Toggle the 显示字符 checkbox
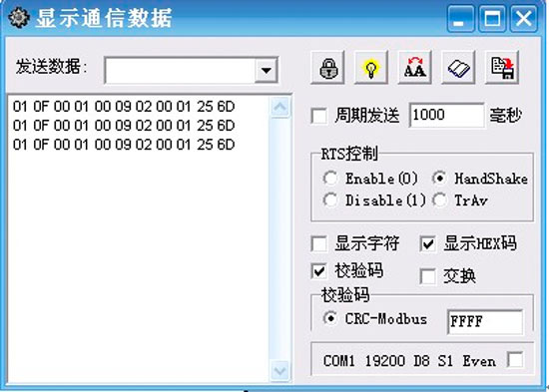 coord(319,243)
